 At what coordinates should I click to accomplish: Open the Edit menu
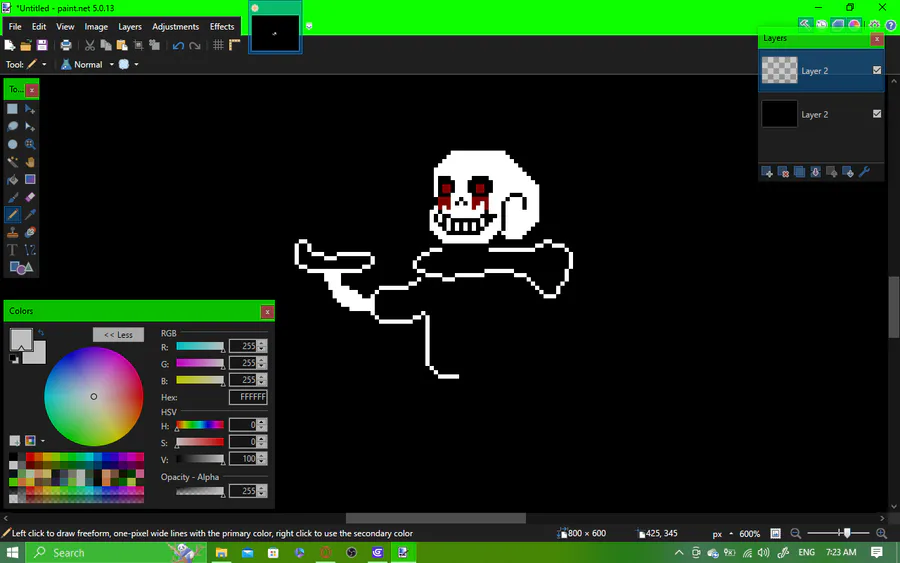click(38, 26)
